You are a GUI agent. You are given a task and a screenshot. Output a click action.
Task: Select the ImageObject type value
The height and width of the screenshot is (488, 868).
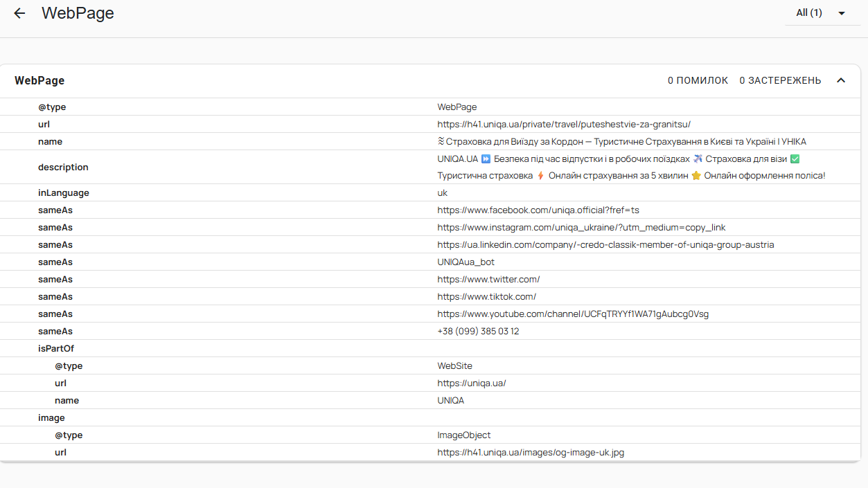[463, 435]
